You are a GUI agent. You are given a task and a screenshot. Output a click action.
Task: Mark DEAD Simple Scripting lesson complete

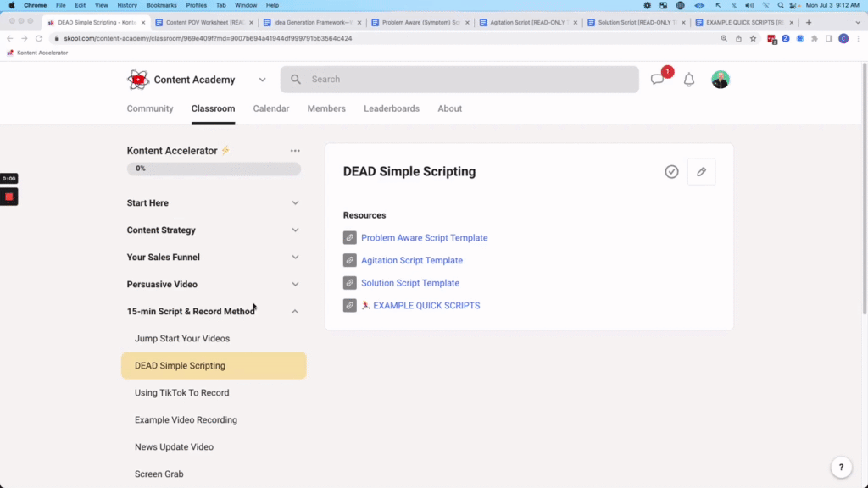[671, 171]
